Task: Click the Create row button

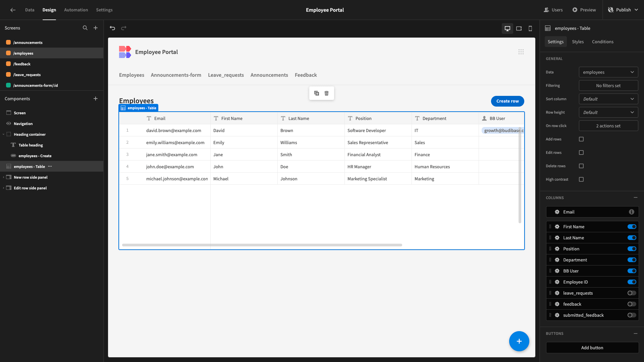Action: tap(507, 101)
